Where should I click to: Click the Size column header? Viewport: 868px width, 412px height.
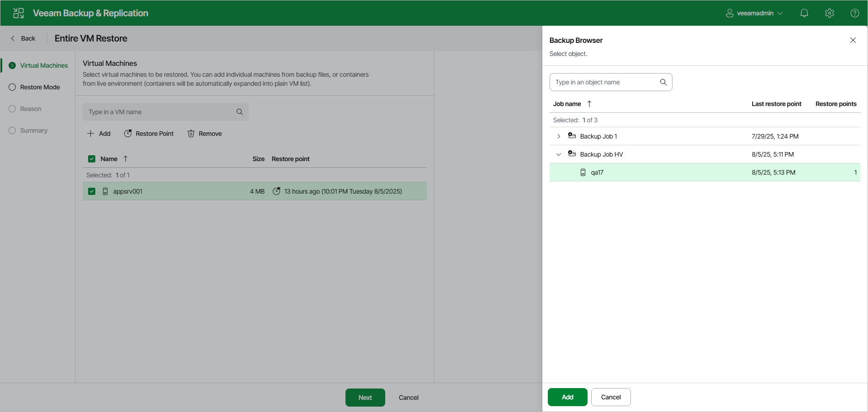click(258, 159)
